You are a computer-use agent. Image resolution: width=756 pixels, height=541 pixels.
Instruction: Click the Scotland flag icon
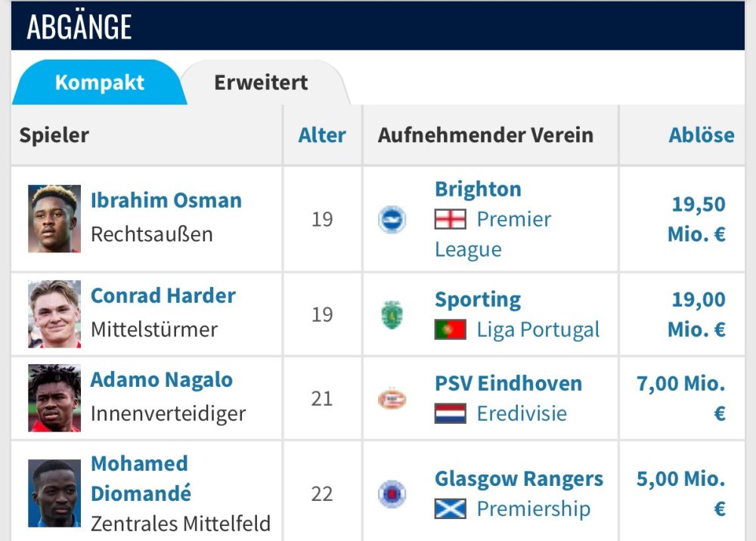point(450,509)
